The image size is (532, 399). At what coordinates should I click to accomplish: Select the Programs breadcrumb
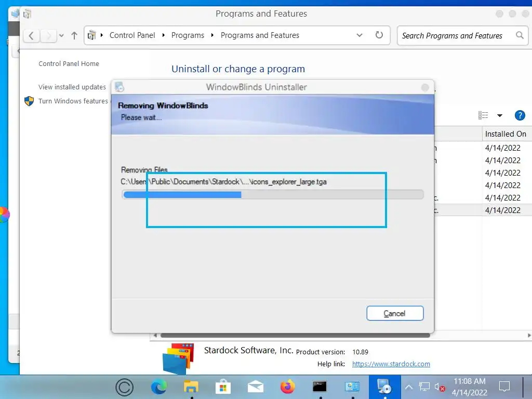click(188, 35)
